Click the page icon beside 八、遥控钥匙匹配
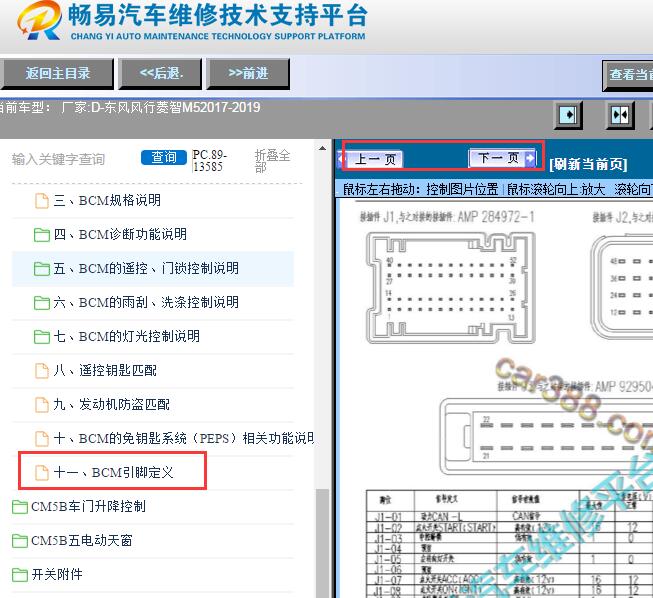 pos(41,371)
